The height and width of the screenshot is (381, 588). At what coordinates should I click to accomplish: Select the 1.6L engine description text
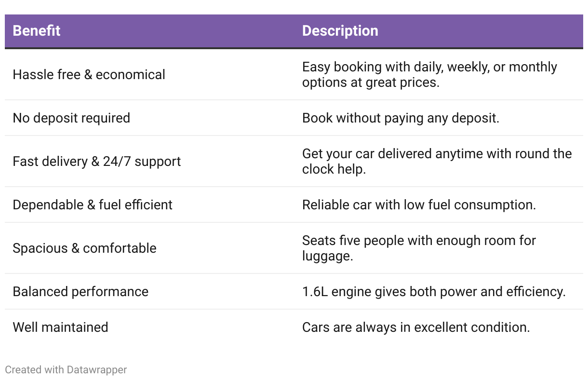pos(434,292)
